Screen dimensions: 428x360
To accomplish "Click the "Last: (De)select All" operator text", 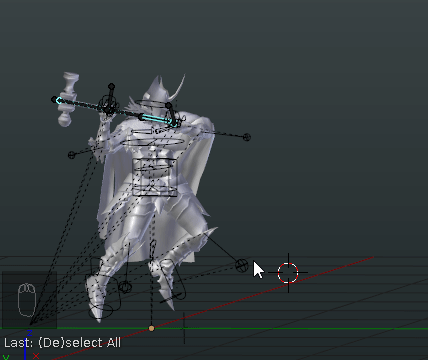I will click(x=62, y=343).
